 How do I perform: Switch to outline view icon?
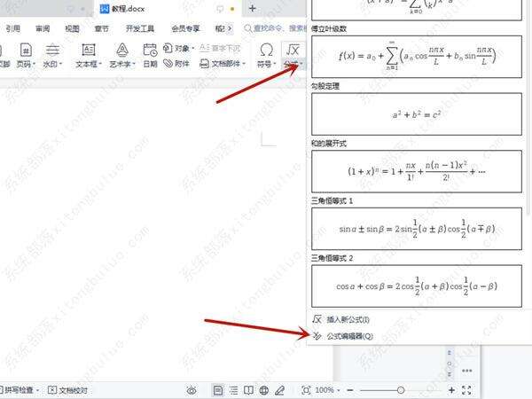pyautogui.click(x=233, y=390)
